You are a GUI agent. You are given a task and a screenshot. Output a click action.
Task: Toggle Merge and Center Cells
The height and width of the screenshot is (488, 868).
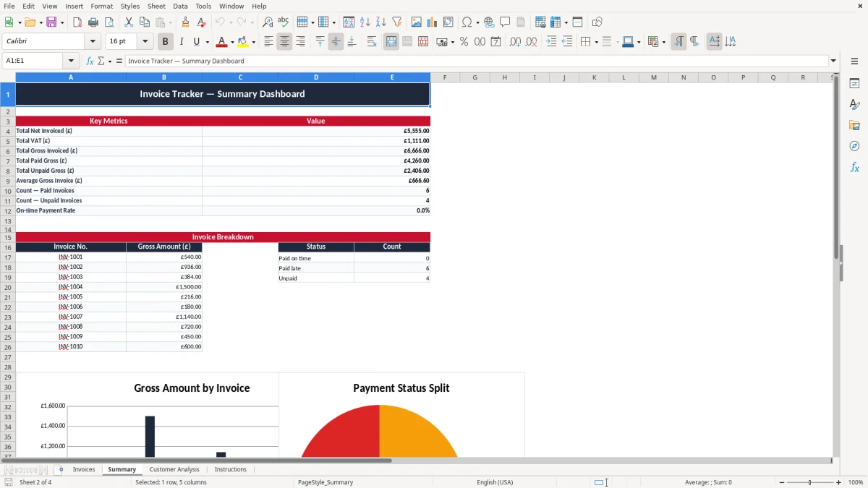point(391,42)
